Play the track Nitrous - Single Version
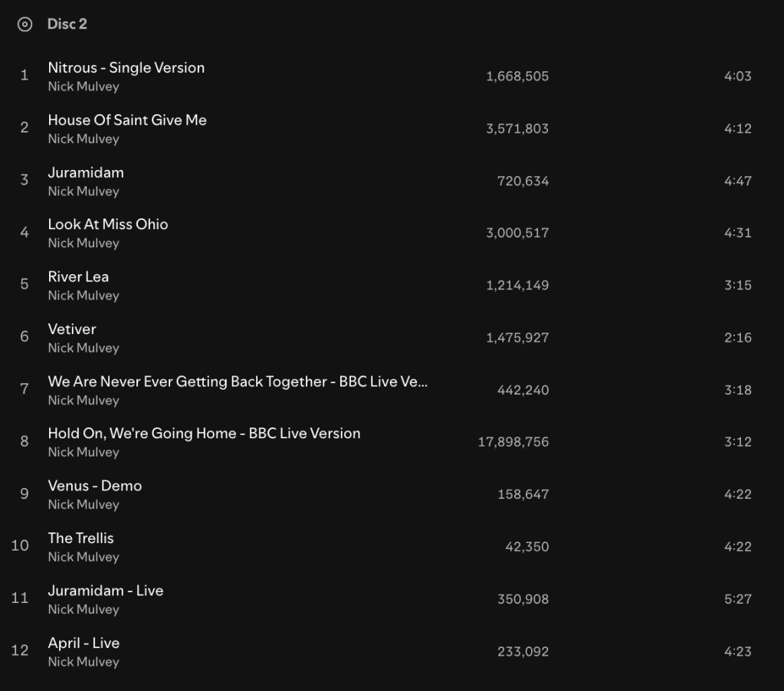784x691 pixels. [126, 67]
